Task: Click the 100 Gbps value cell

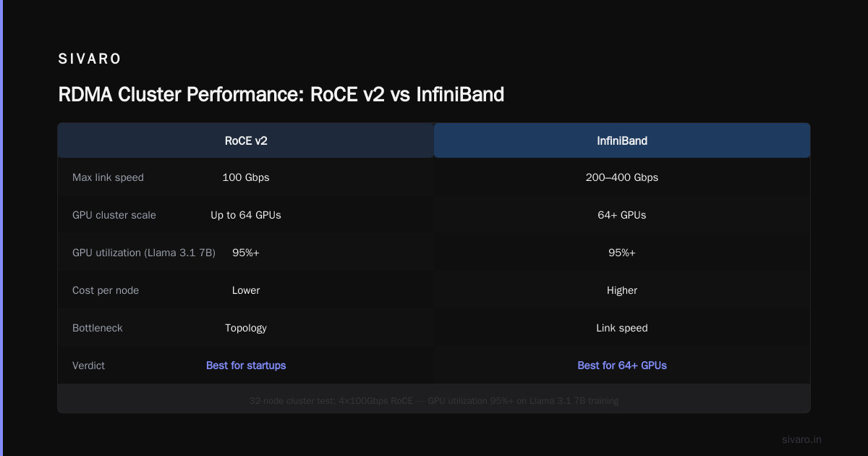Action: (246, 177)
